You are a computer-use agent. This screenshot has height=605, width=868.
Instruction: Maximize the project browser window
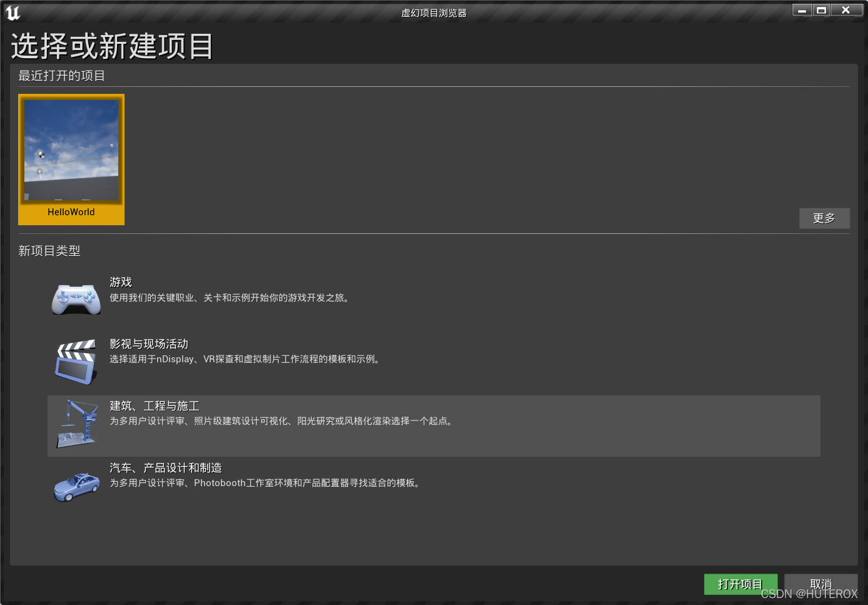[x=820, y=10]
